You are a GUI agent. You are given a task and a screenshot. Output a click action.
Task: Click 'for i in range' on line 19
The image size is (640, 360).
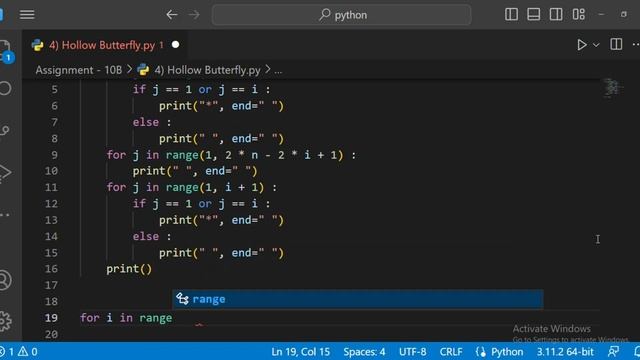coord(126,318)
